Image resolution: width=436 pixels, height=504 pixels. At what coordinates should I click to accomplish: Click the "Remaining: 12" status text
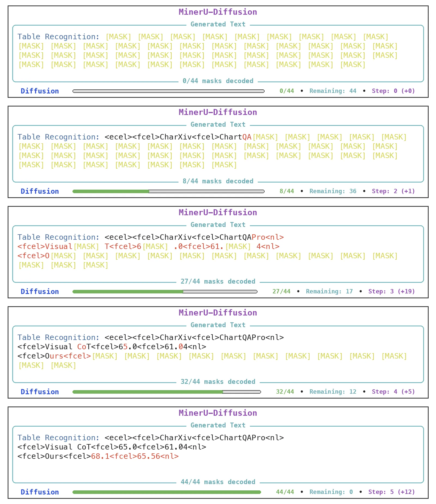click(x=333, y=392)
